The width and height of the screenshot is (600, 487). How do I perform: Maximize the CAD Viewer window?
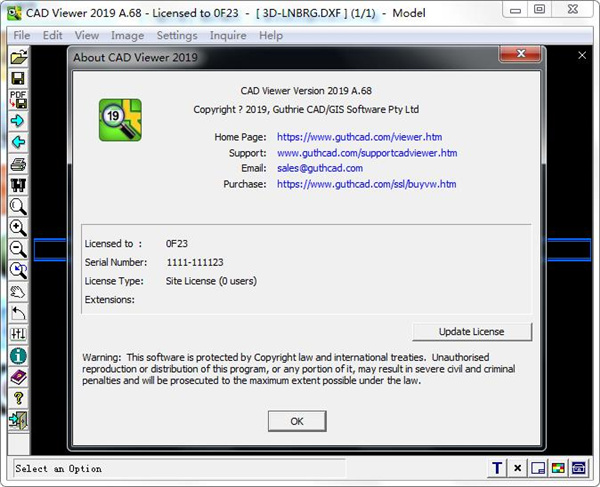point(539,10)
